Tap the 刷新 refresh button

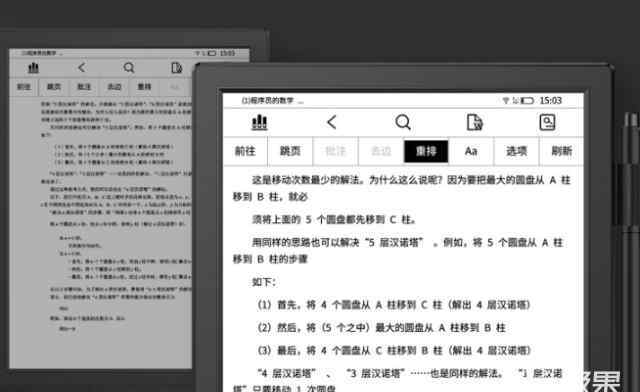[562, 151]
